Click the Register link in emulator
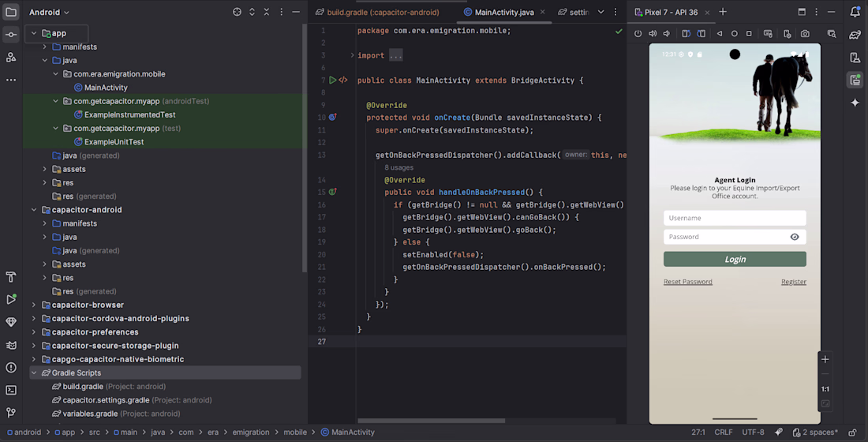The width and height of the screenshot is (868, 442). 793,282
